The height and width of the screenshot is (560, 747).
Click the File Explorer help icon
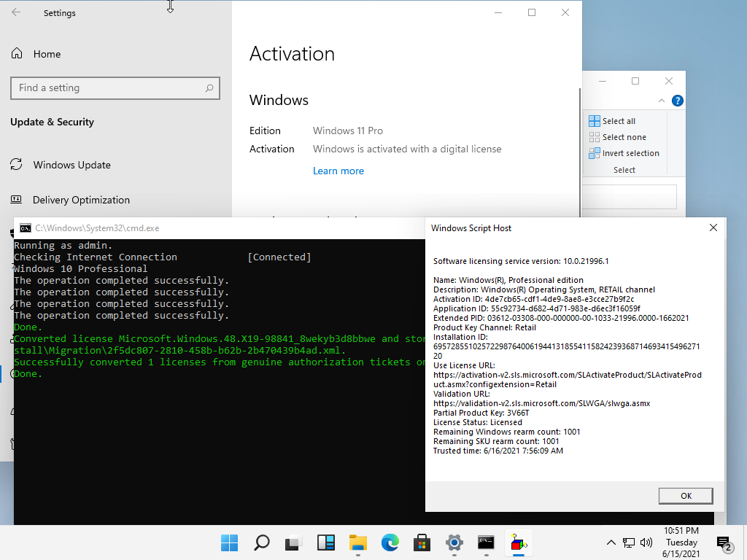pyautogui.click(x=678, y=101)
